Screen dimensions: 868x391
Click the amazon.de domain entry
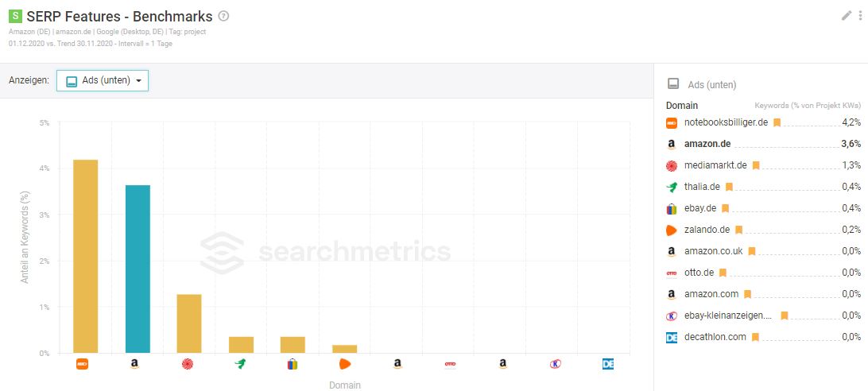pyautogui.click(x=707, y=144)
